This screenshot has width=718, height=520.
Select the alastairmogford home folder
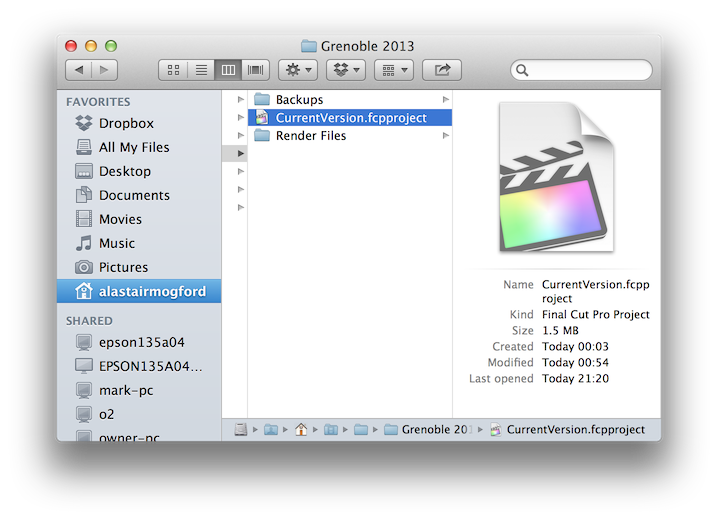139,291
